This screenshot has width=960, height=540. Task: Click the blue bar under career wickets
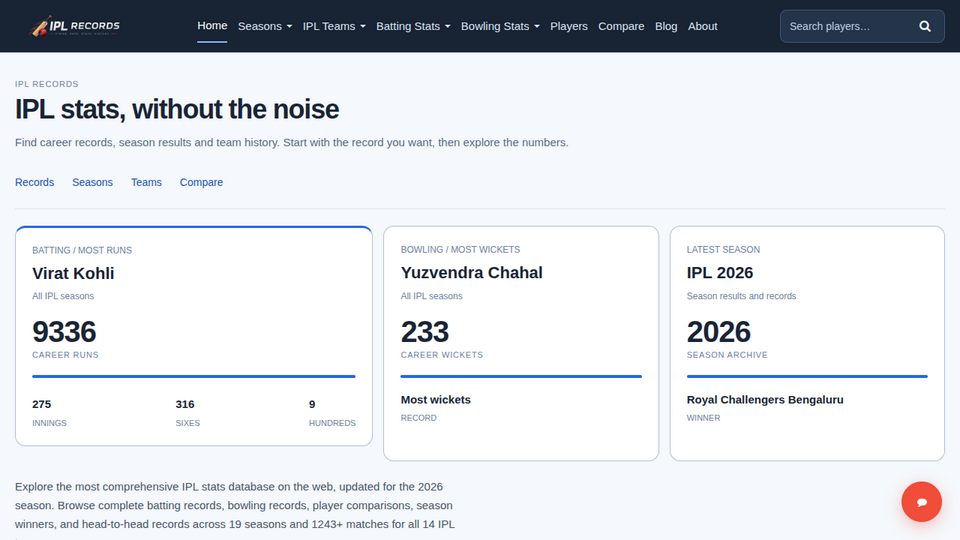click(x=521, y=377)
